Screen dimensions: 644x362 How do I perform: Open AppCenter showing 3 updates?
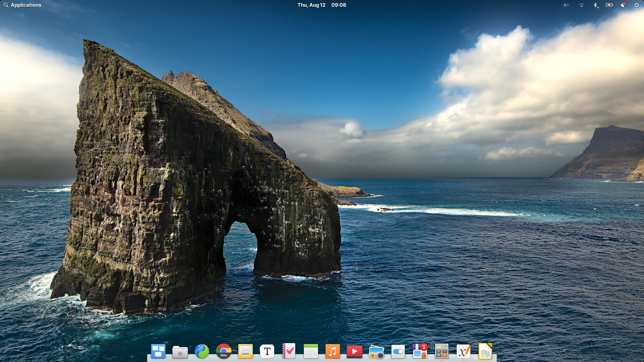420,351
